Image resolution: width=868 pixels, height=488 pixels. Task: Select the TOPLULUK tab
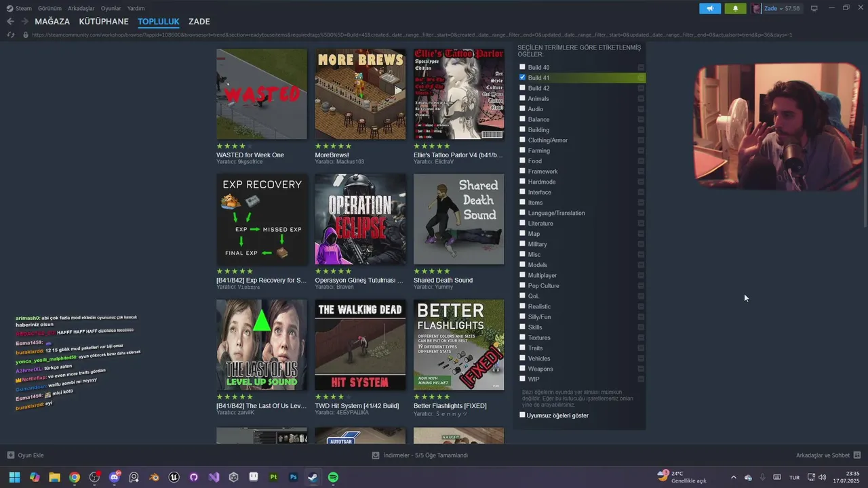pos(159,22)
